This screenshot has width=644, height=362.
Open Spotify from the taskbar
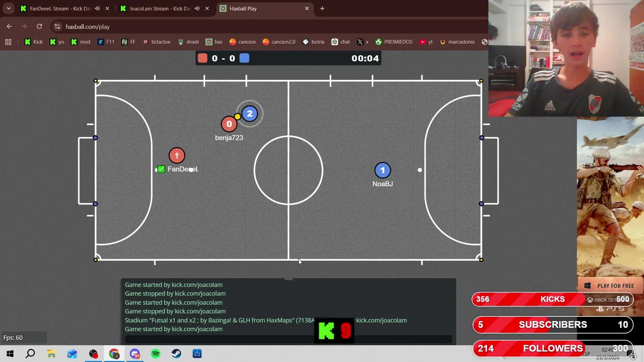(155, 354)
